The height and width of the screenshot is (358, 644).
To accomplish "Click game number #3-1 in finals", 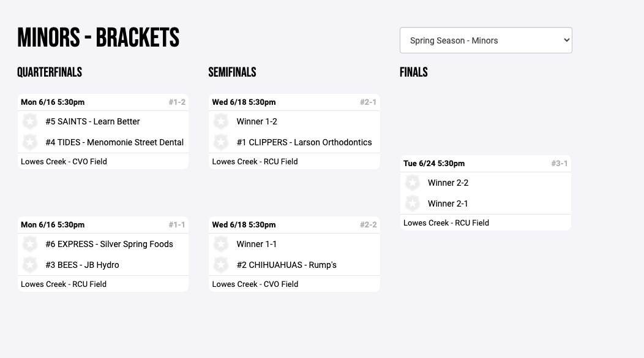I will pos(559,164).
